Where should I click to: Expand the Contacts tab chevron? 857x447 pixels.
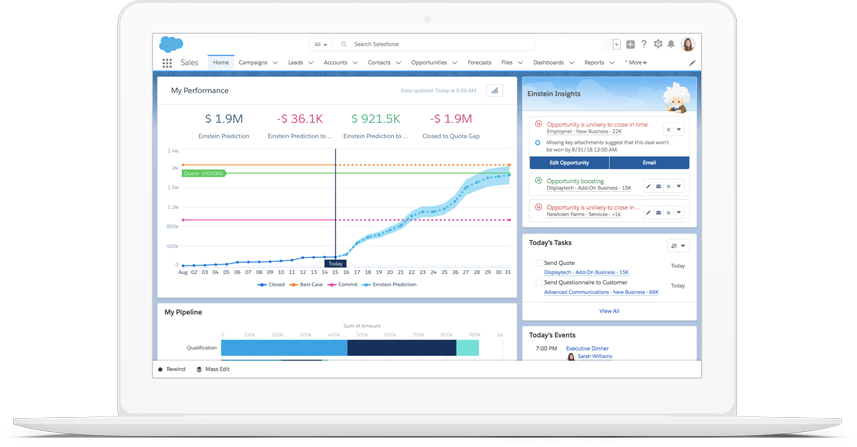click(398, 63)
